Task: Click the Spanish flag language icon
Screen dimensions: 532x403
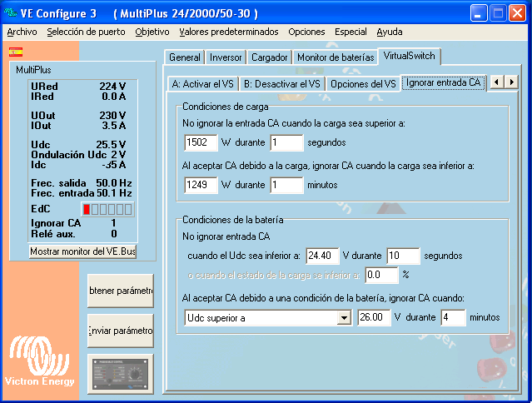Action: pyautogui.click(x=16, y=52)
